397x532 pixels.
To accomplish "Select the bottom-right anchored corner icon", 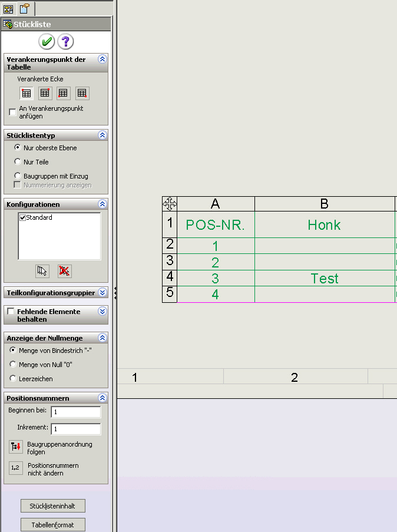I will click(x=82, y=93).
